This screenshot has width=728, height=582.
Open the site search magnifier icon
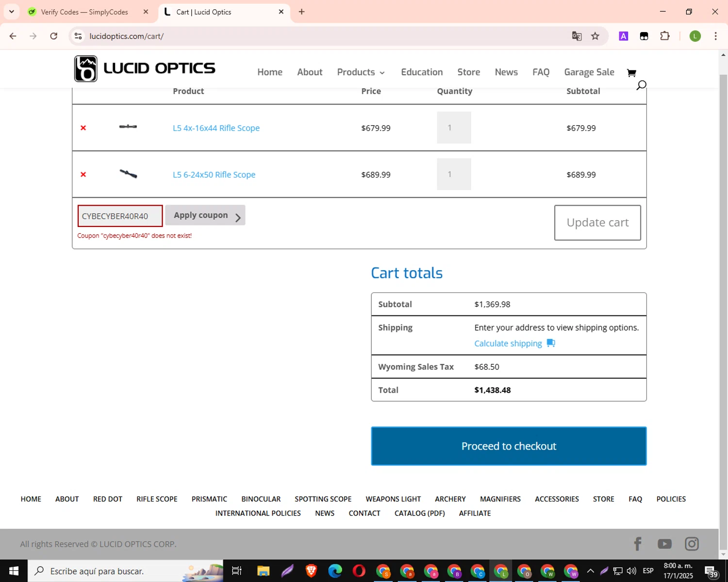pos(641,85)
